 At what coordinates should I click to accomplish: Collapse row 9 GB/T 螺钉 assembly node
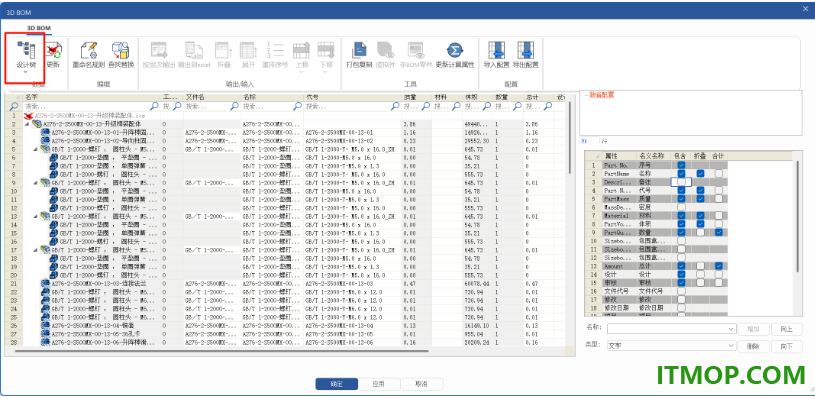coord(35,183)
